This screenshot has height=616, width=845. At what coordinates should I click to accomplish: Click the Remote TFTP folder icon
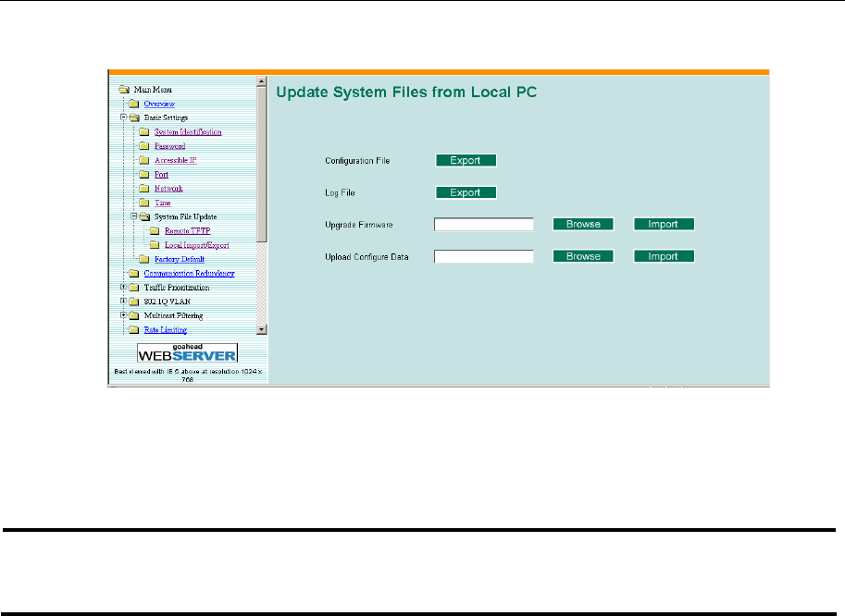click(155, 231)
